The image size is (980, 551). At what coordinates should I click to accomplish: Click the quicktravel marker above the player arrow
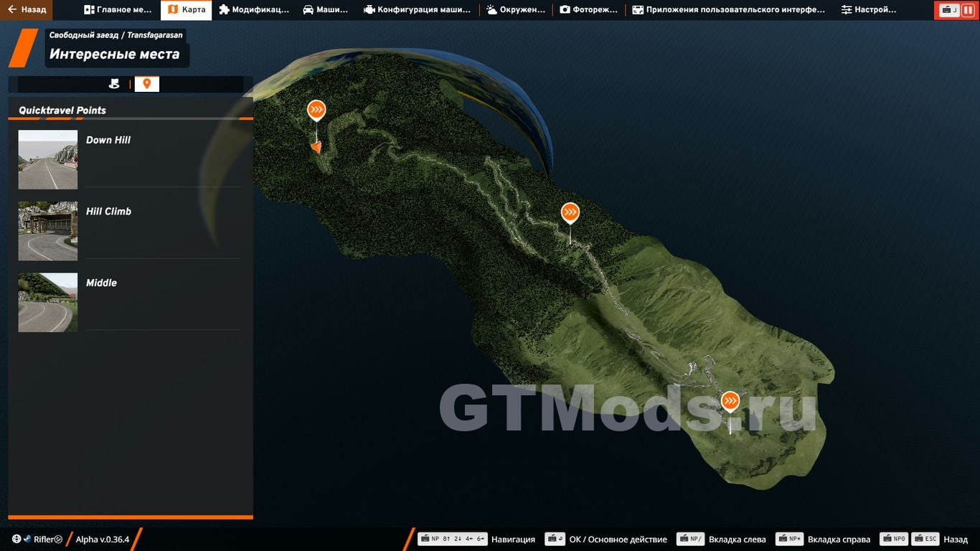click(316, 110)
